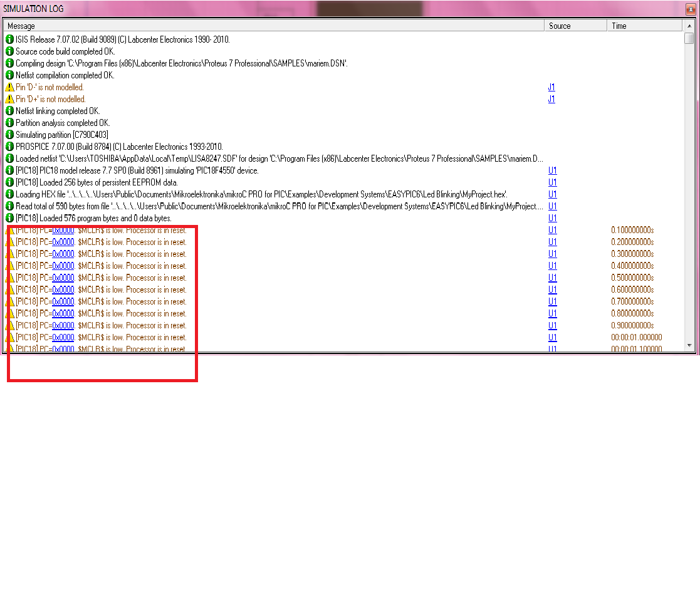Click scrollbar down arrow in log
Viewport: 700px width, 594px height.
[689, 345]
